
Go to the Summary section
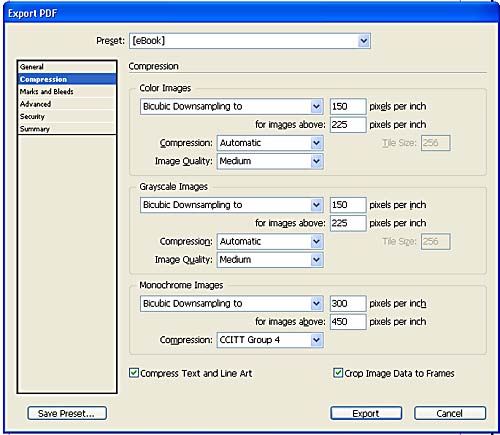click(x=67, y=129)
